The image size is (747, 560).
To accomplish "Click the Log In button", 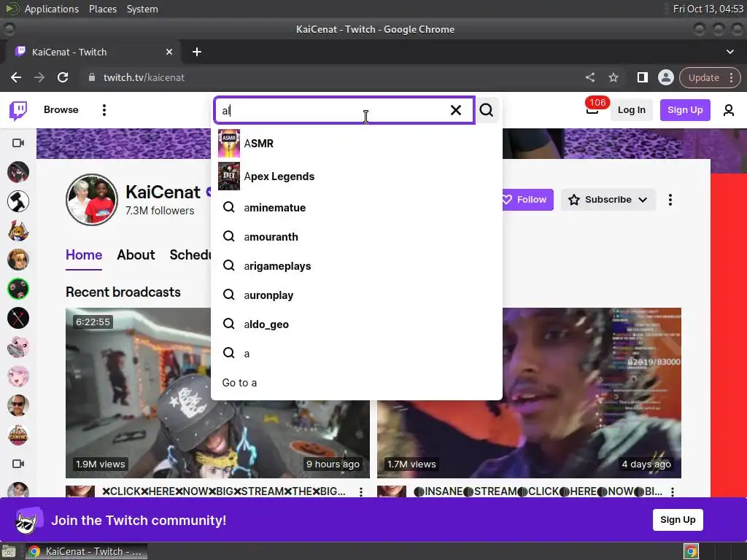I will pos(631,110).
